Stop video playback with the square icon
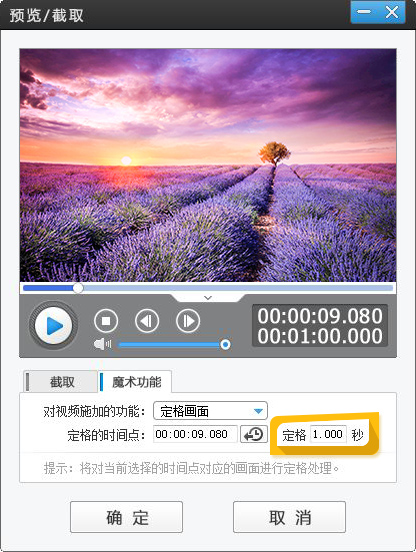416x552 pixels. coord(106,321)
